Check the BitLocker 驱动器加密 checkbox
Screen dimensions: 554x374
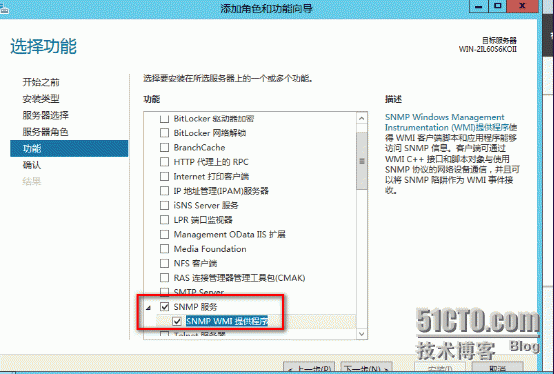164,119
